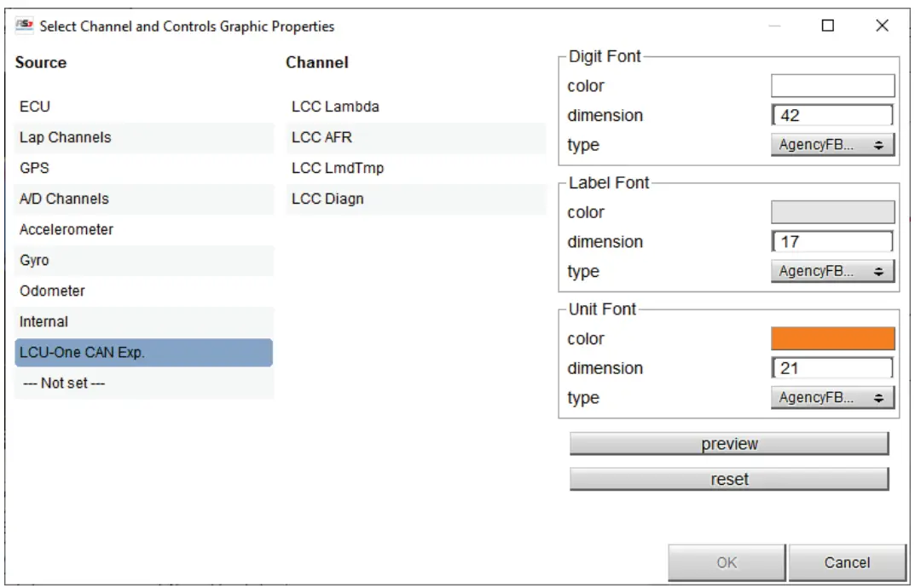Click the application icon in the title bar
Screen dimensions: 915x588
[24, 26]
